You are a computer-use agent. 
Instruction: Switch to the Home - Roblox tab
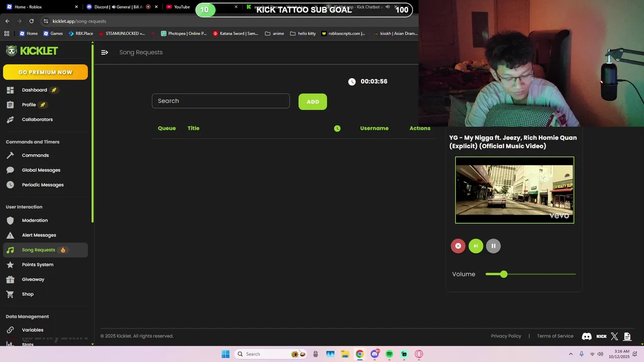(x=41, y=7)
